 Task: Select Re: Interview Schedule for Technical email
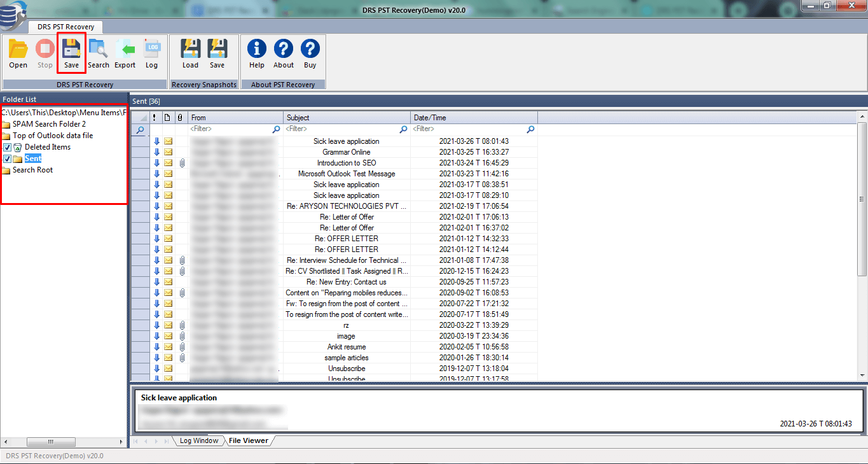pos(347,260)
